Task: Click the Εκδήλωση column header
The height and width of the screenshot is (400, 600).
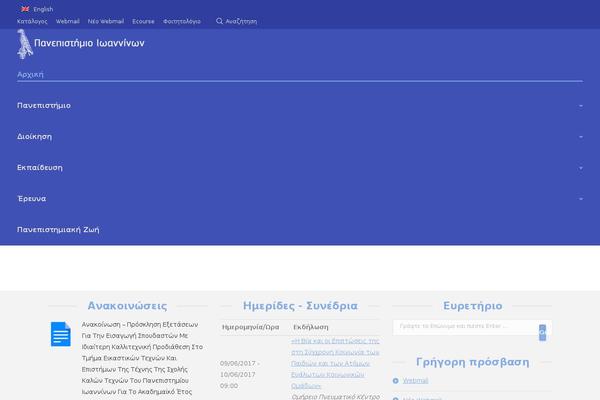Action: click(x=311, y=327)
